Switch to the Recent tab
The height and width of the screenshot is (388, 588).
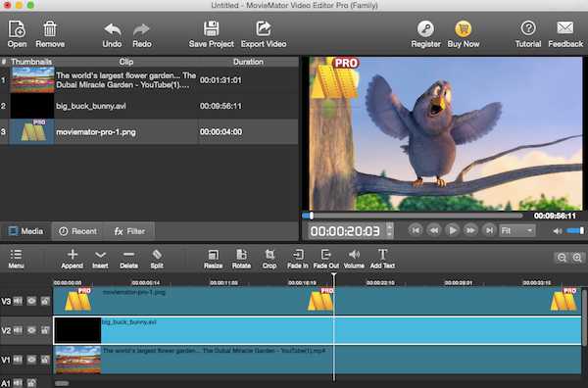point(78,231)
